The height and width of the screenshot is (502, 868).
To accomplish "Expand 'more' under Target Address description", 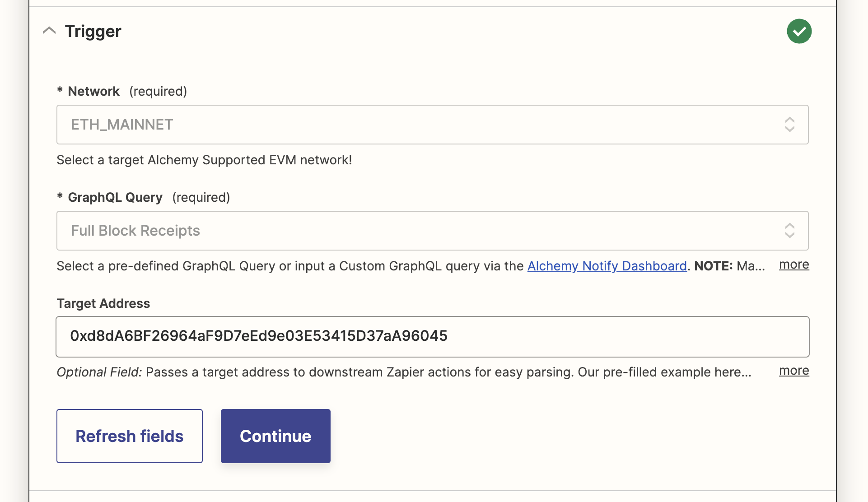I will 793,371.
